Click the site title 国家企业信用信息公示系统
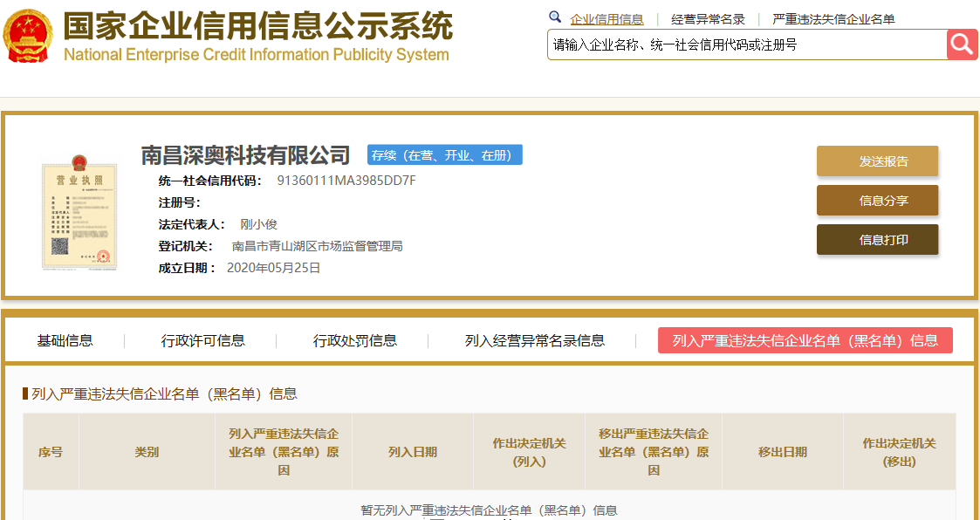This screenshot has width=980, height=520. 257,27
